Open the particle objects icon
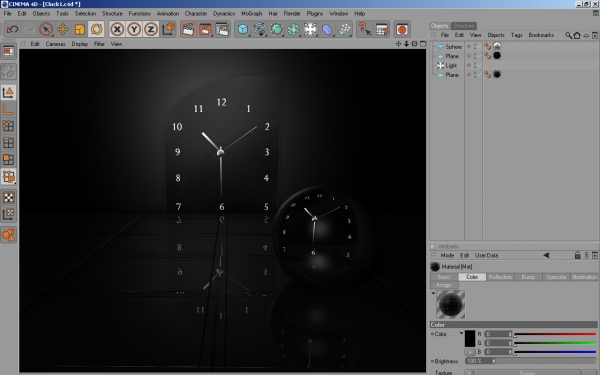The height and width of the screenshot is (375, 600). tap(344, 29)
